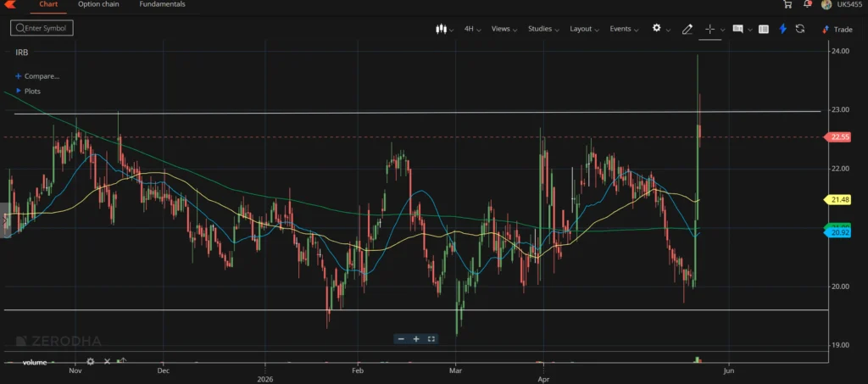Click the 24.00 price axis label
Screen dimensions: 868x384
(840, 51)
